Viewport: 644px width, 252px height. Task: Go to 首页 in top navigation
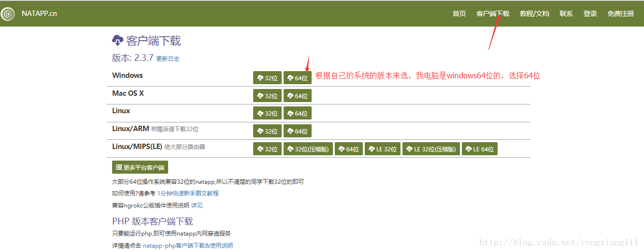[x=459, y=14]
